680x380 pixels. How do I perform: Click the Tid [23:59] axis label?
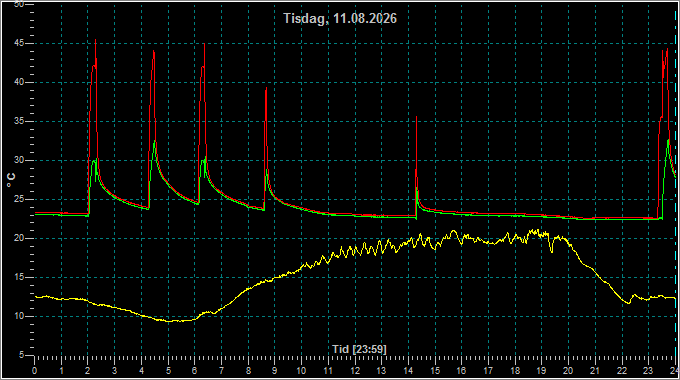coord(359,349)
